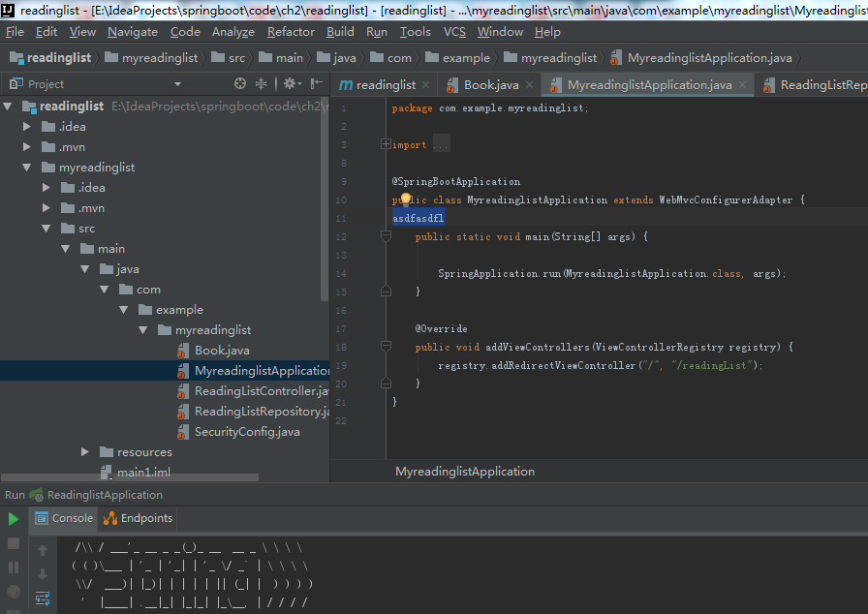
Task: Select Book.java in project tree
Action: 222,351
